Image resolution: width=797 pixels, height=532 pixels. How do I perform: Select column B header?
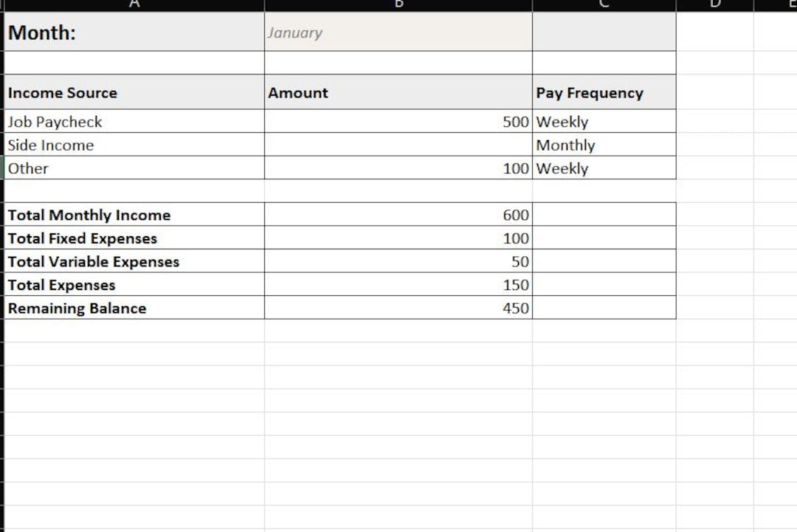coord(398,5)
